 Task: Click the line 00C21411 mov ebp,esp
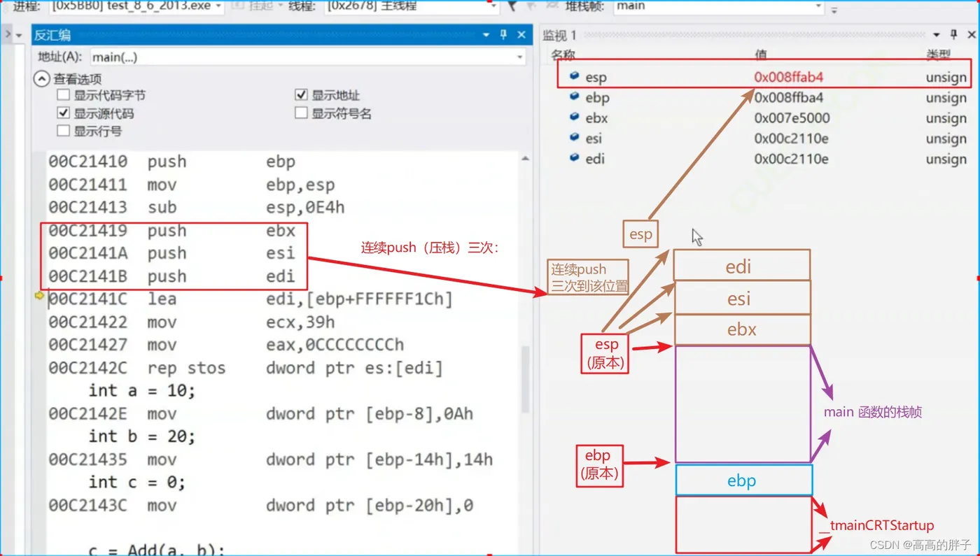point(192,185)
